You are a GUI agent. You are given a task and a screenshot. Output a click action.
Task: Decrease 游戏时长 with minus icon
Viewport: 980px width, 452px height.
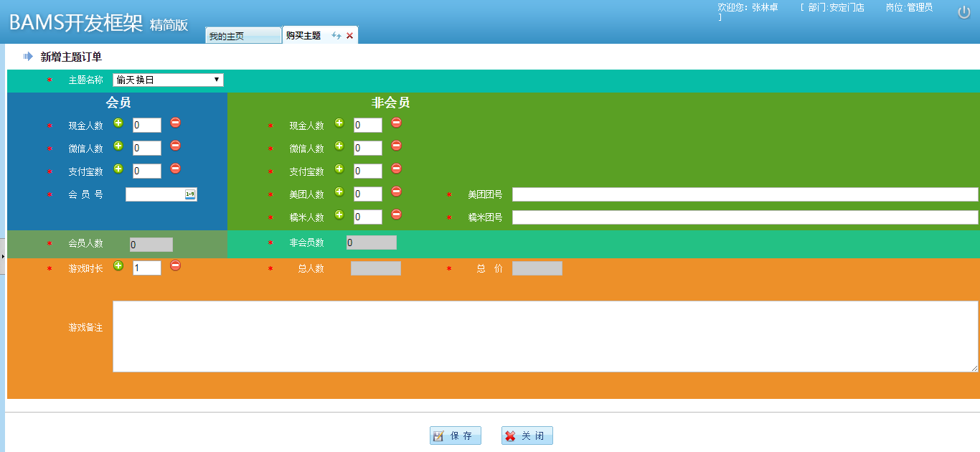[175, 265]
